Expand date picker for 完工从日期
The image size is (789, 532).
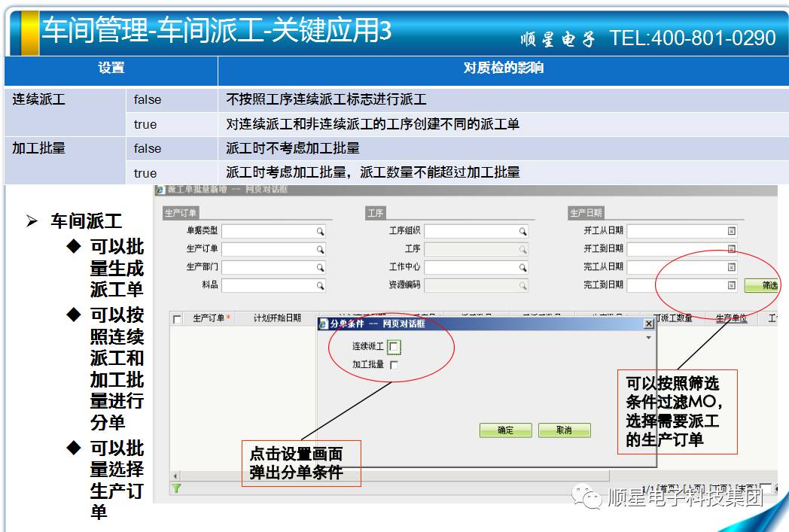[731, 267]
